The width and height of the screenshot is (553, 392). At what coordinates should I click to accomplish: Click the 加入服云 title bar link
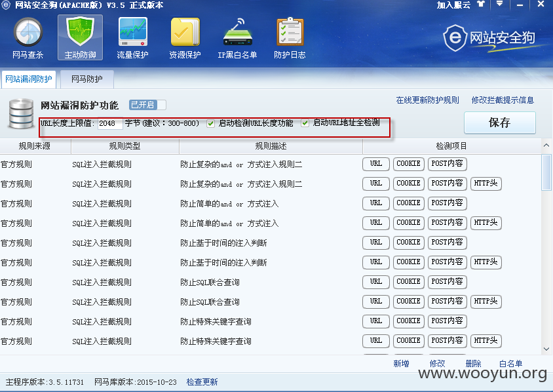453,5
